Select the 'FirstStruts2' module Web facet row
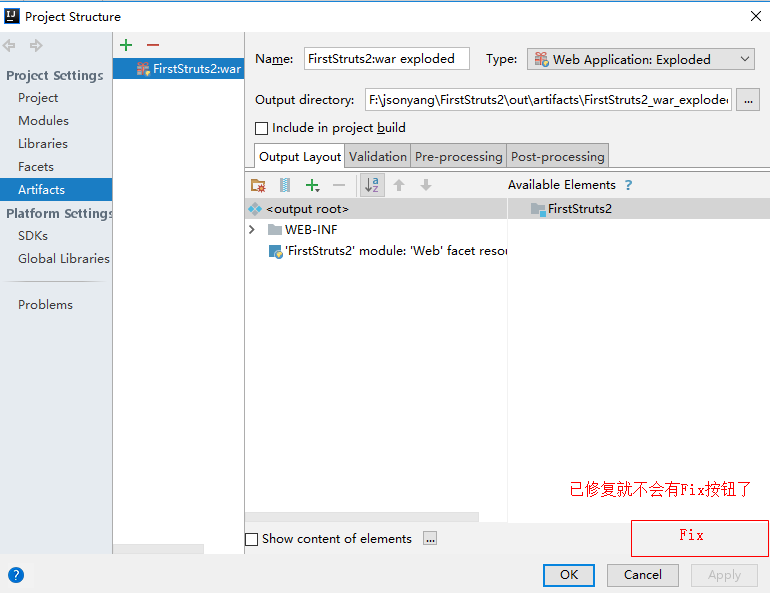This screenshot has width=770, height=593. tap(376, 251)
